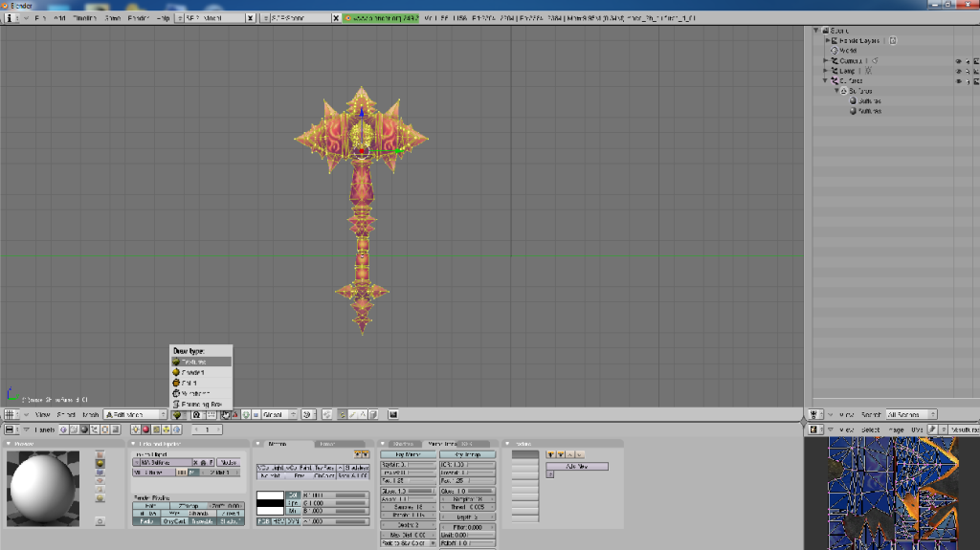The height and width of the screenshot is (550, 980).
Task: Toggle the 3D transform manipulator hand icon
Action: 226,414
